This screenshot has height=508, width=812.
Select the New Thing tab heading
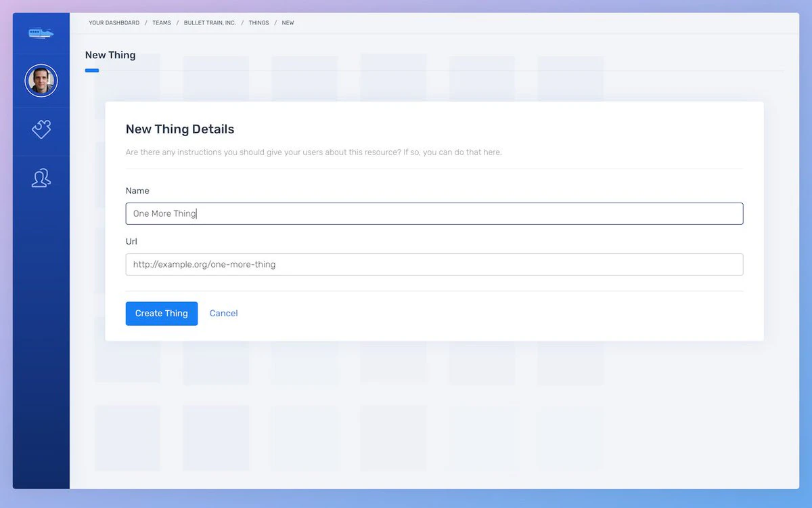coord(110,56)
